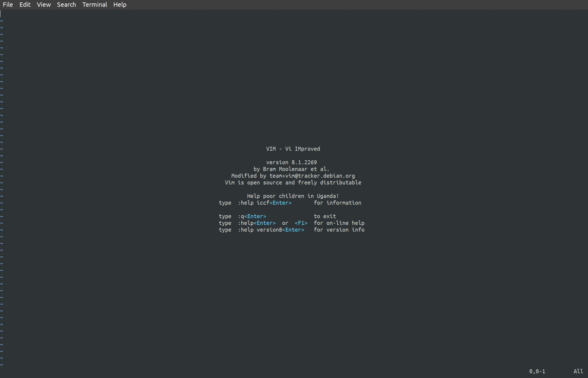The width and height of the screenshot is (588, 378).
Task: Open the View menu
Action: pos(43,4)
